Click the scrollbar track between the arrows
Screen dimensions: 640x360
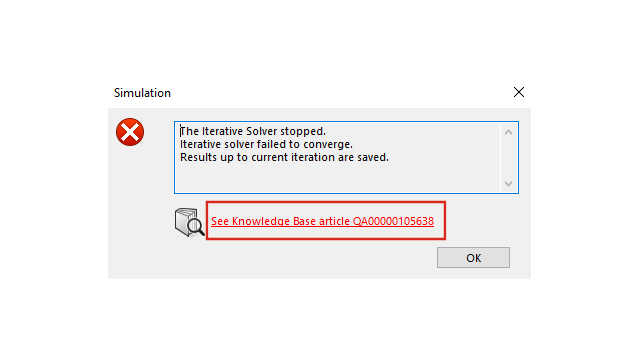click(x=508, y=158)
